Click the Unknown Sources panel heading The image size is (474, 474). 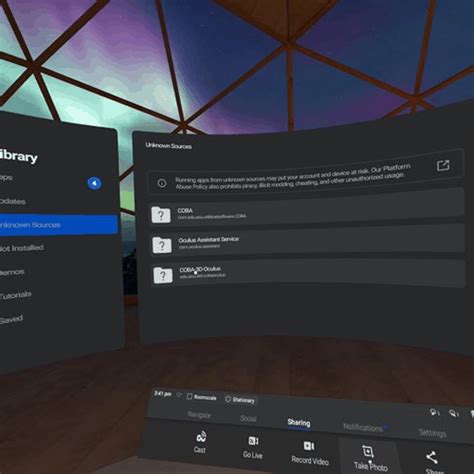[168, 146]
